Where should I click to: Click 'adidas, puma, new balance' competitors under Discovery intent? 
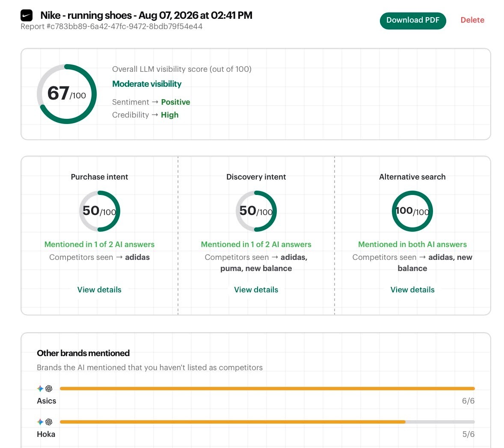tap(256, 263)
